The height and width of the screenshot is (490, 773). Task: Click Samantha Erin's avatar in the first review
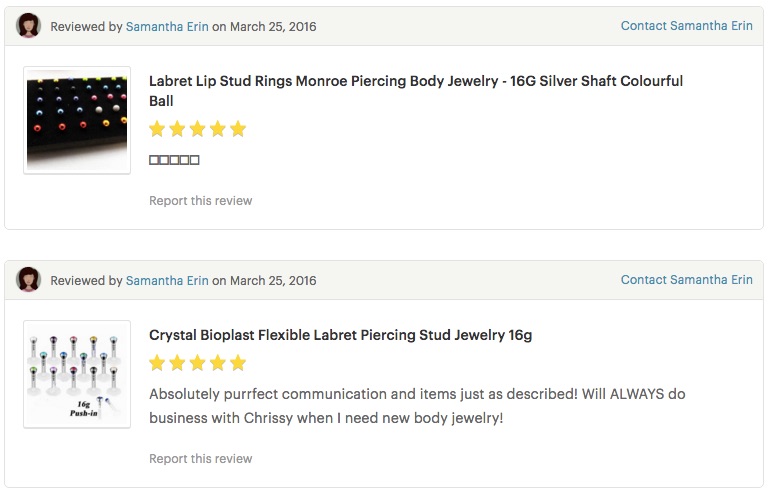coord(28,26)
